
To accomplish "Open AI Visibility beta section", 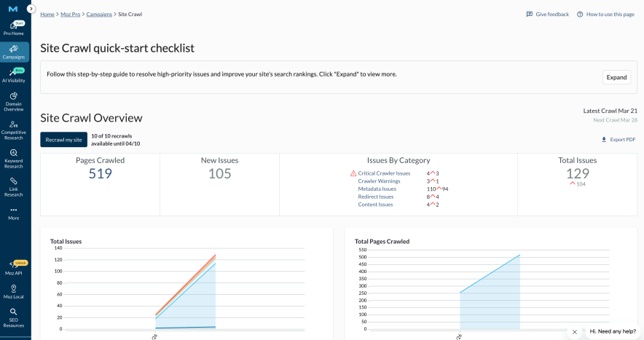I will [14, 76].
